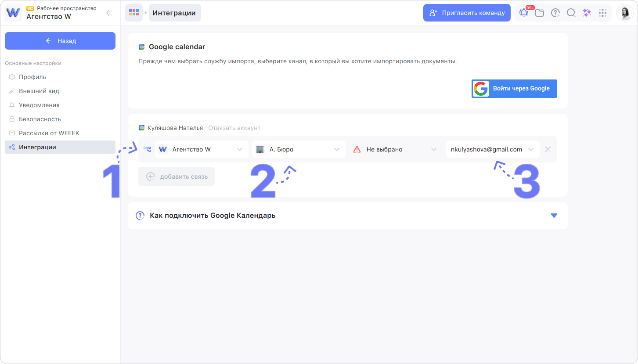The width and height of the screenshot is (638, 364).
Task: Open the apps grid icon
Action: [x=603, y=13]
